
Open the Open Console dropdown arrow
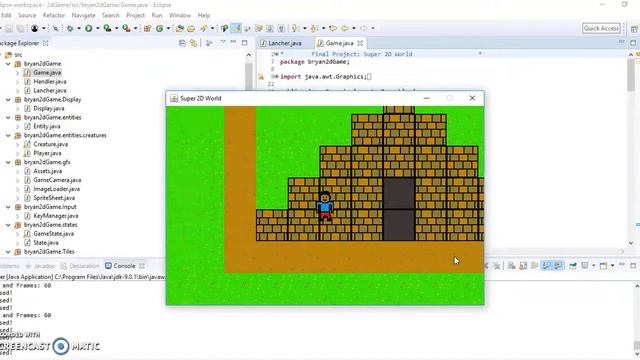(612, 266)
